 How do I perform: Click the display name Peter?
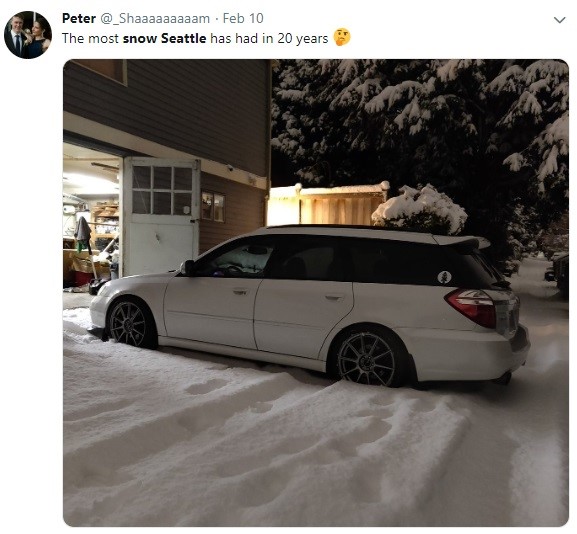click(79, 18)
